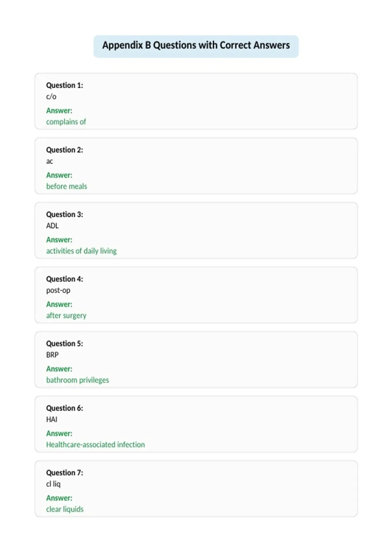Viewport: 392px width, 556px height.
Task: Click the ADL abbreviation text
Action: pyautogui.click(x=52, y=226)
